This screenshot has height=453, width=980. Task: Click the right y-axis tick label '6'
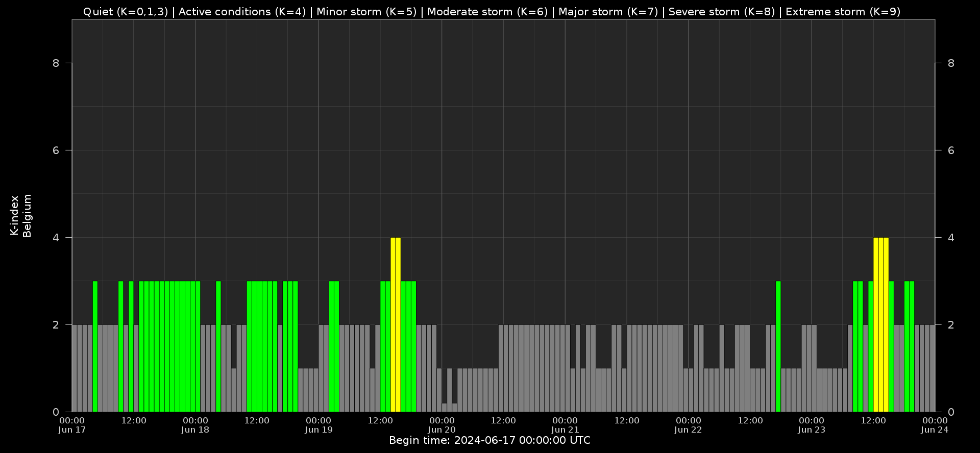(951, 150)
